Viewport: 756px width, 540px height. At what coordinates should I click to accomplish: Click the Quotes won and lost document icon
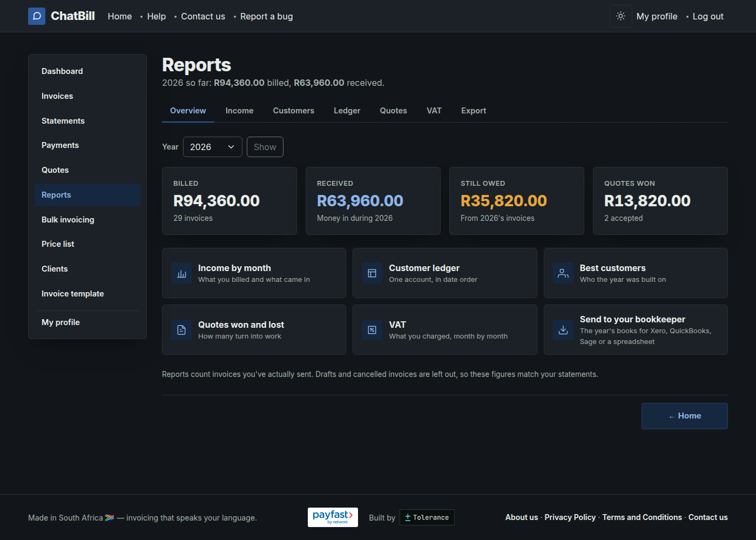pyautogui.click(x=181, y=330)
